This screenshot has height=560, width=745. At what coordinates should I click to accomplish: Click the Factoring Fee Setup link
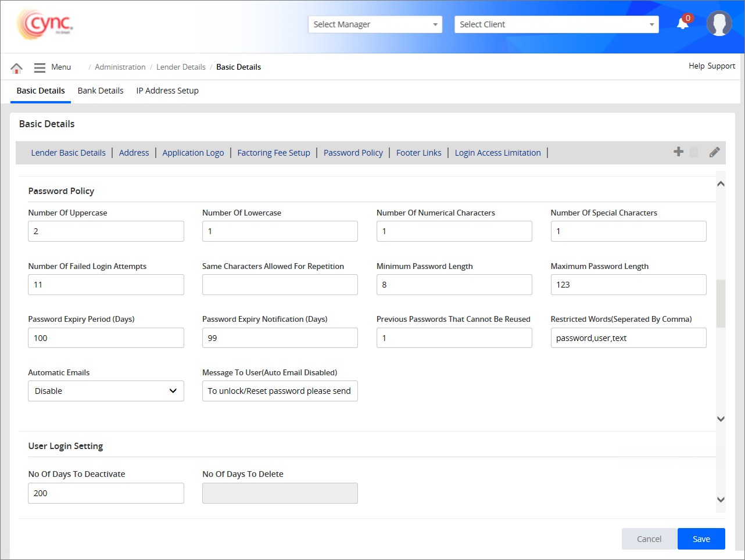click(274, 153)
